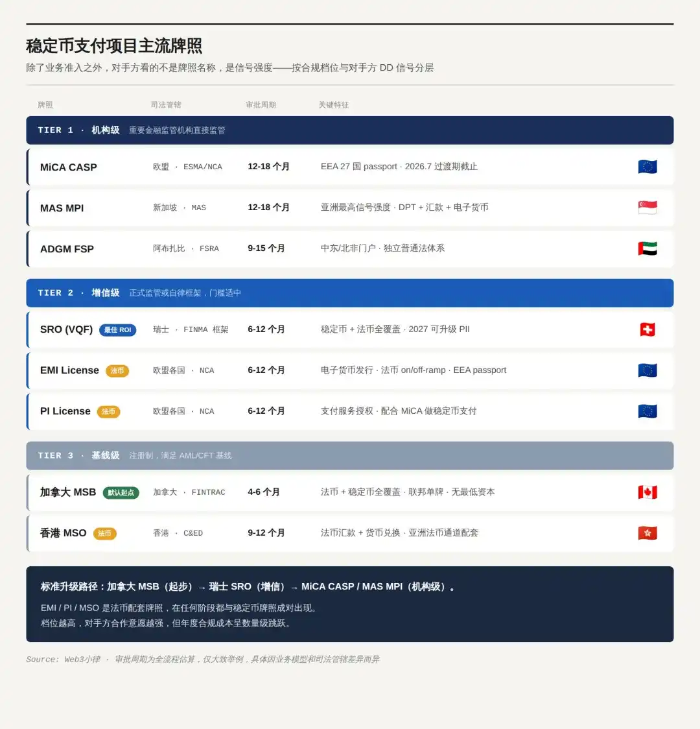Click the Canadian flag beside 加拿大 MSB
The image size is (700, 729).
647,492
